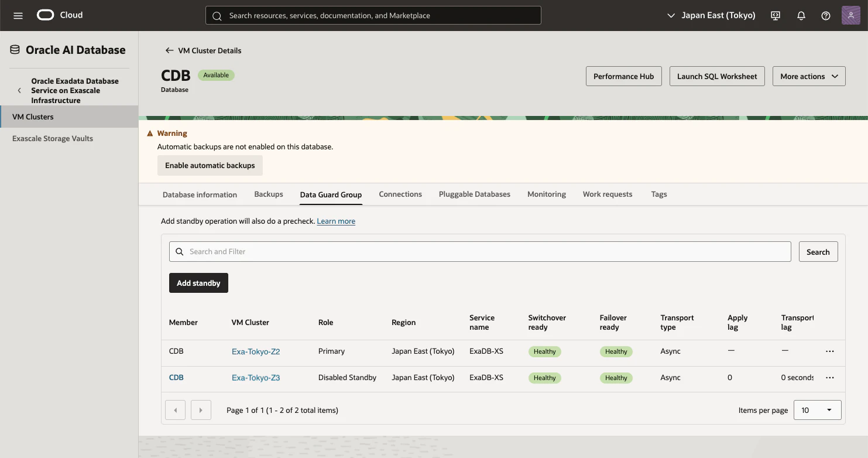Collapse Exadata Database Service sidebar chevron
The width and height of the screenshot is (868, 458).
click(19, 90)
